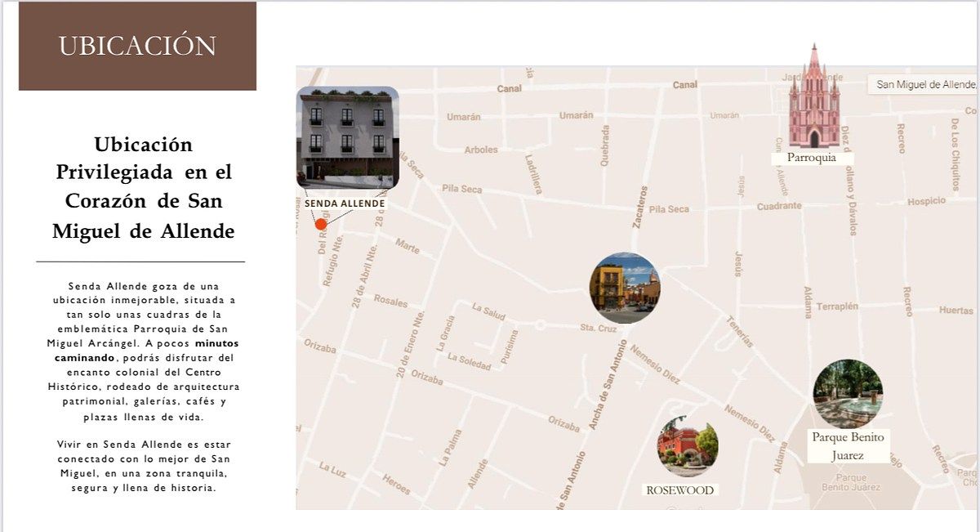This screenshot has height=532, width=980.
Task: Click the Hospicio street label
Action: pos(926,201)
